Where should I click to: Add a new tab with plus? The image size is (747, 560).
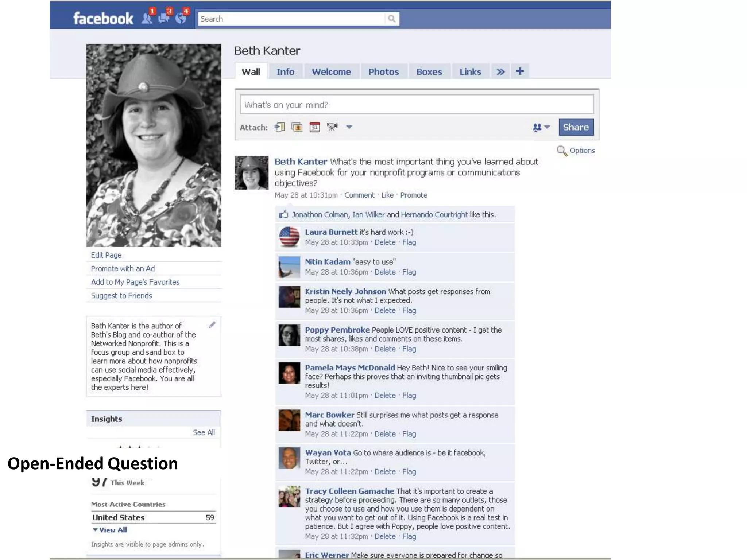(x=520, y=71)
